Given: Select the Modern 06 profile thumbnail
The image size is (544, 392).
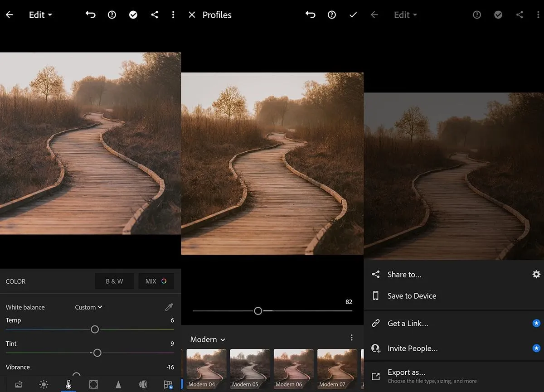Looking at the screenshot, I should tap(293, 368).
